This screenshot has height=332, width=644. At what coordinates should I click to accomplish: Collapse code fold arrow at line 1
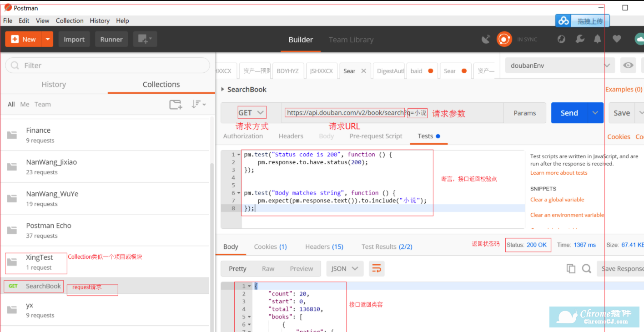(x=239, y=155)
